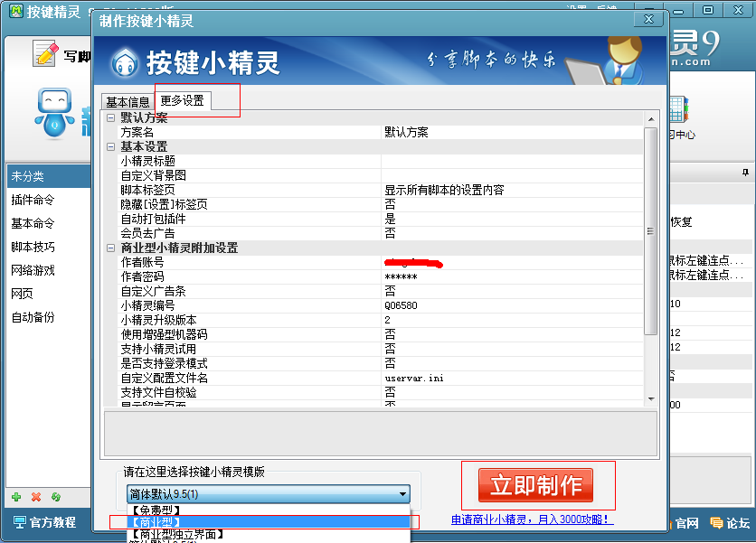The width and height of the screenshot is (756, 543).
Task: Click the settings list scrollbar thumb
Action: click(x=651, y=230)
